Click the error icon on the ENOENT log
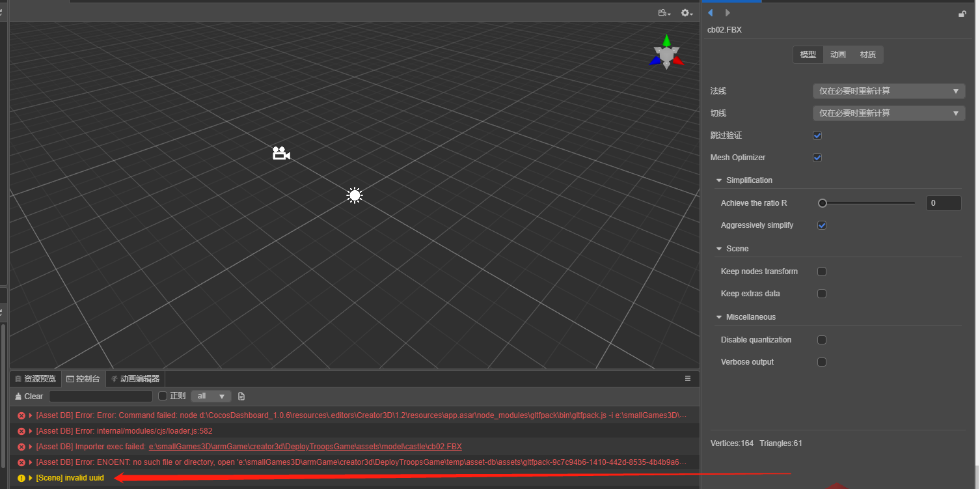The width and height of the screenshot is (980, 489). click(x=21, y=462)
